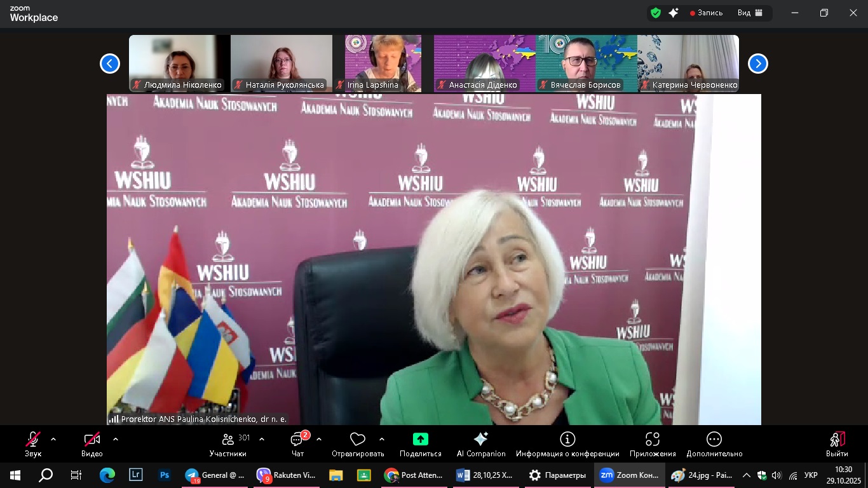Click the green Share screen button

[x=420, y=444]
